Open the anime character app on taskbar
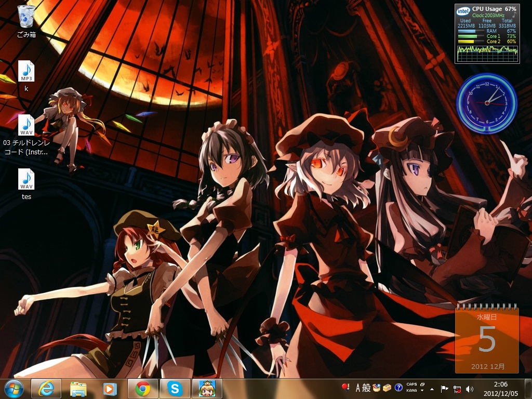This screenshot has height=399, width=532. tap(207, 389)
